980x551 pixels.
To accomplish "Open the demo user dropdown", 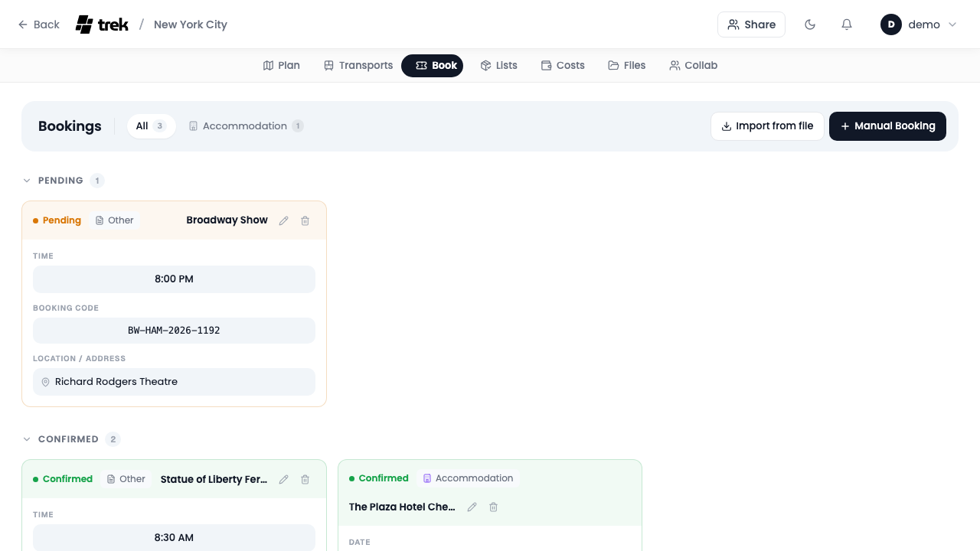I will coord(919,24).
